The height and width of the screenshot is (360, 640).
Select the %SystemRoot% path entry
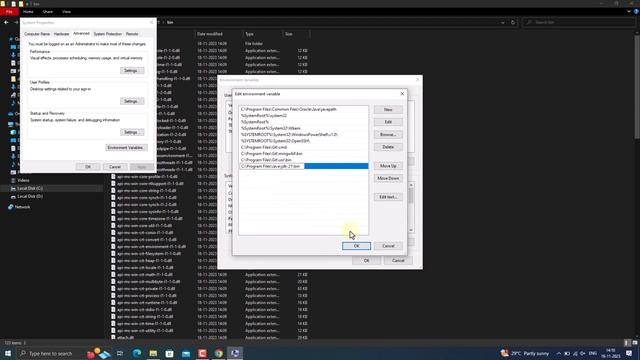[303, 122]
